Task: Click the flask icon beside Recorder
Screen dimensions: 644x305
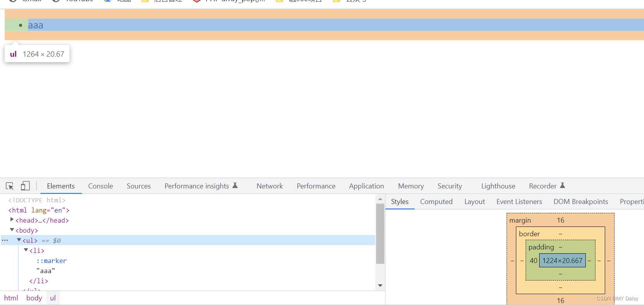Action: (x=562, y=186)
